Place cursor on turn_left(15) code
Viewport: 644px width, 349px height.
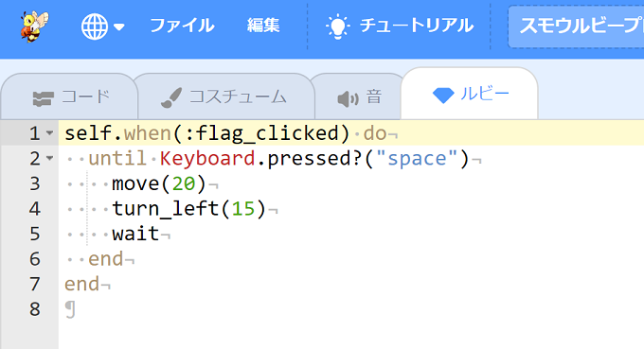tap(188, 209)
